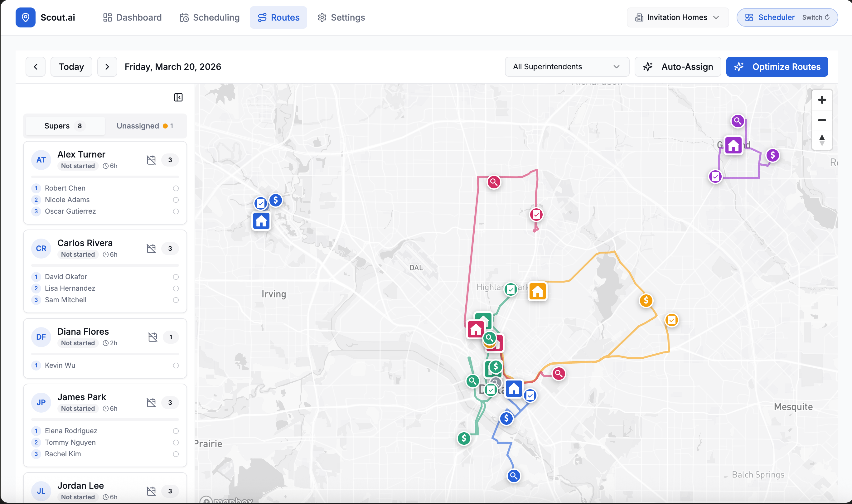The width and height of the screenshot is (852, 504).
Task: Click the purple home marker on map
Action: pos(733,145)
